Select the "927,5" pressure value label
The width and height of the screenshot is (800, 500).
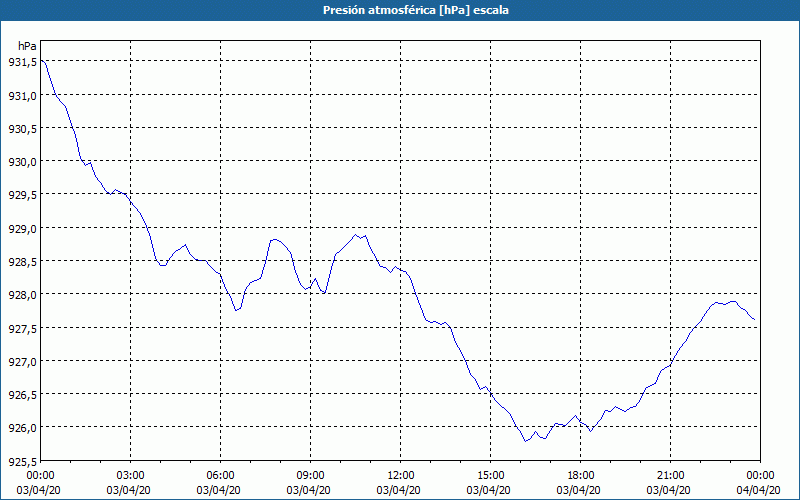click(22, 328)
